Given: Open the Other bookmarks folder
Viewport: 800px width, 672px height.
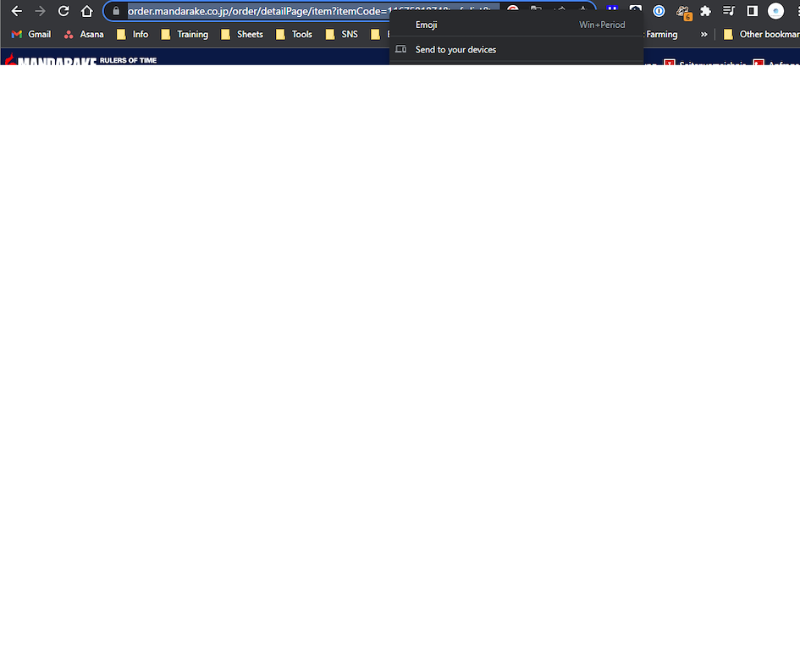Looking at the screenshot, I should point(761,34).
